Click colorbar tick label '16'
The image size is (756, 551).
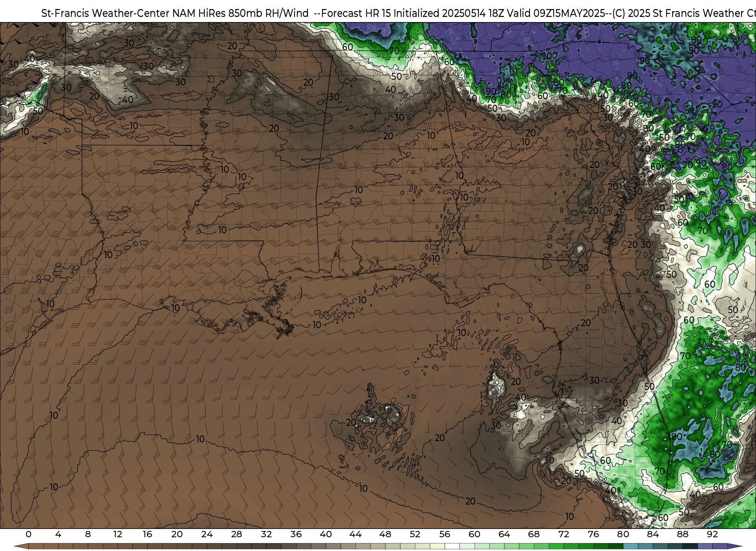click(x=147, y=534)
